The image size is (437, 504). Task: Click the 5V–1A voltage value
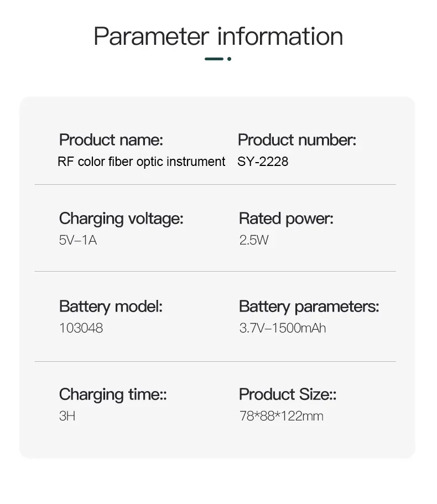(77, 240)
